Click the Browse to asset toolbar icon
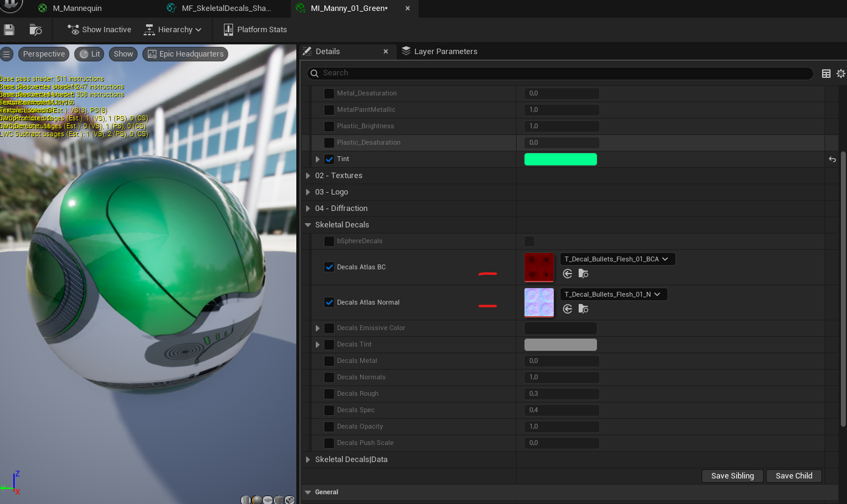847x504 pixels. pos(36,29)
